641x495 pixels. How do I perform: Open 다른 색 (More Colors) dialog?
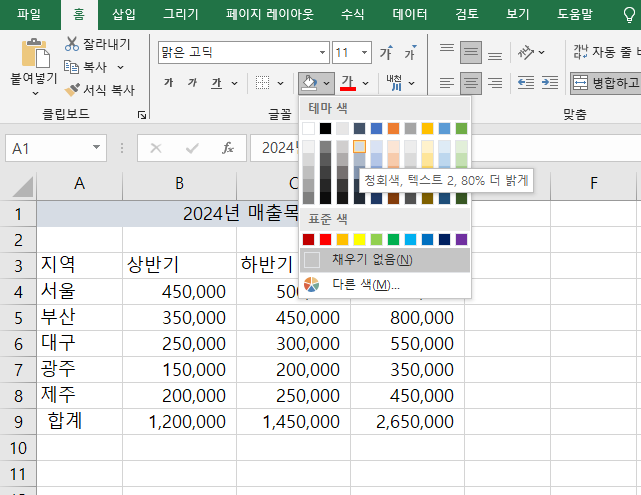pos(385,284)
